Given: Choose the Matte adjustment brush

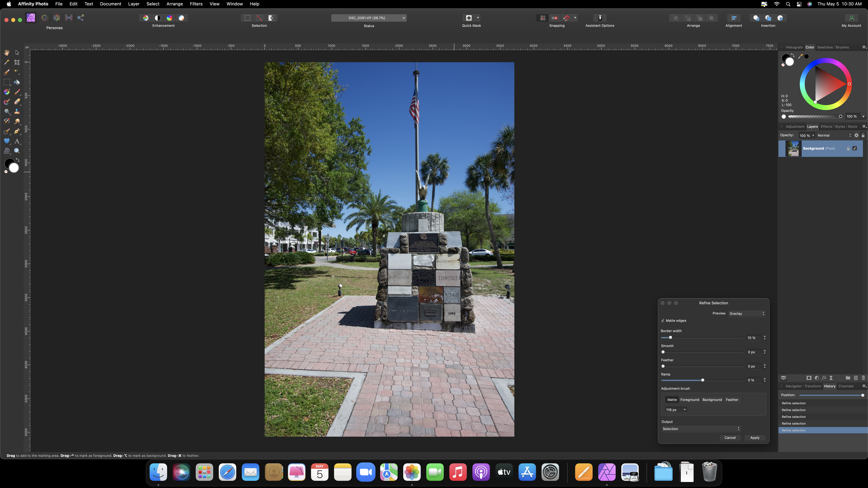Looking at the screenshot, I should (672, 400).
